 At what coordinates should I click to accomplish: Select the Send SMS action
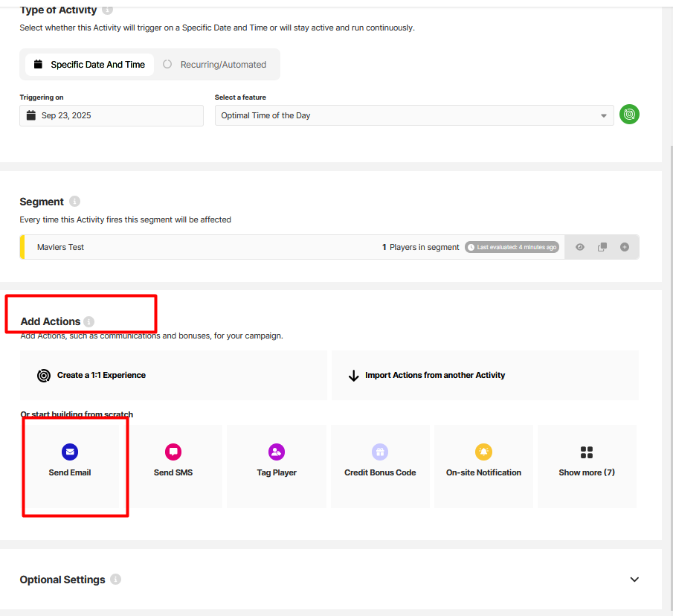pos(173,465)
